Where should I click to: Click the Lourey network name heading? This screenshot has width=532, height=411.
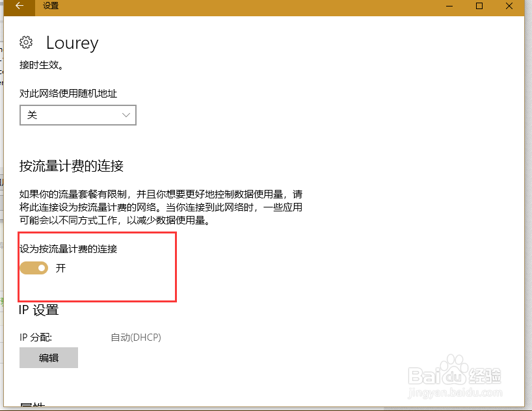point(72,43)
